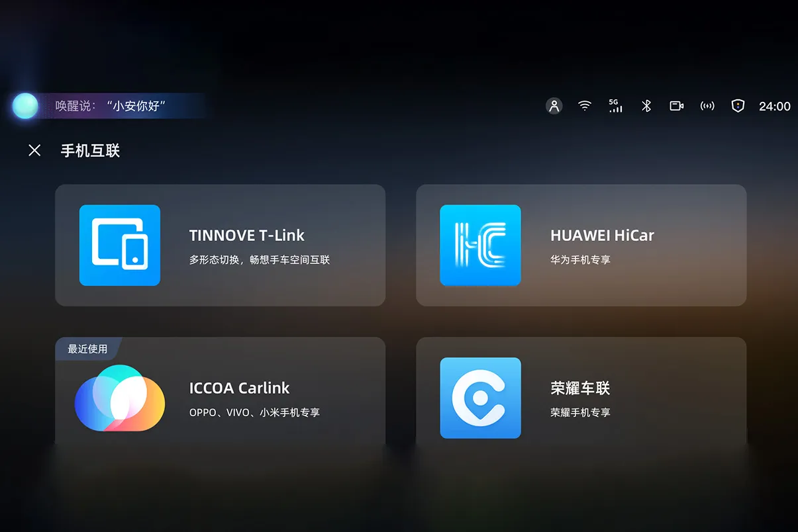Tap the voice assistant orb

(25, 106)
